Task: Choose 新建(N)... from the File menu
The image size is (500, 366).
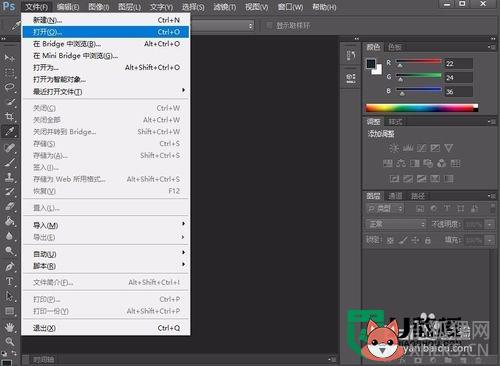Action: coord(106,20)
